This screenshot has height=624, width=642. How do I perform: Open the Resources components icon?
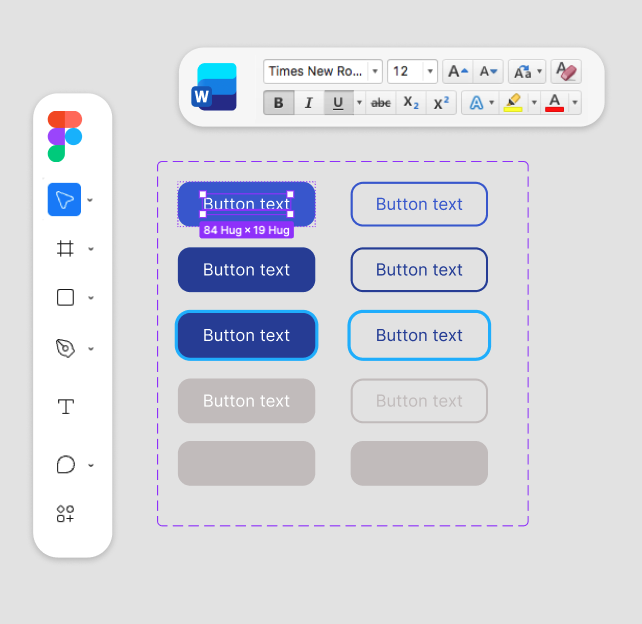tap(65, 514)
